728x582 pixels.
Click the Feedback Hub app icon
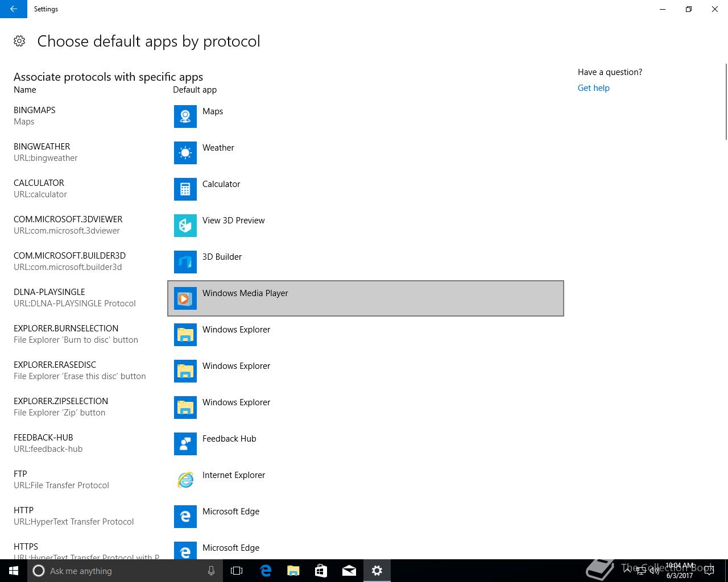185,444
